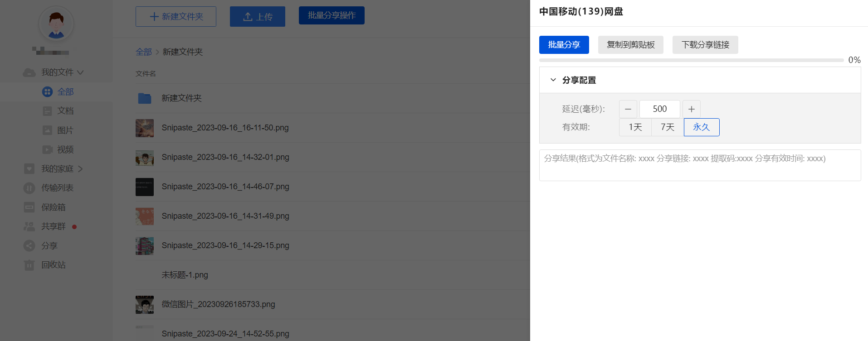Click 下载分享链接 button
The image size is (868, 341).
point(705,45)
